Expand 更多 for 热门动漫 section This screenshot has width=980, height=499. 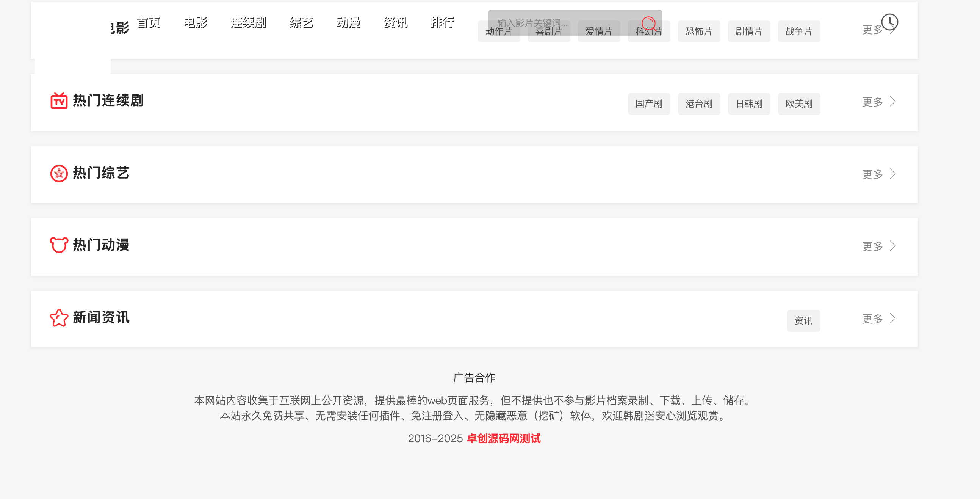point(879,246)
